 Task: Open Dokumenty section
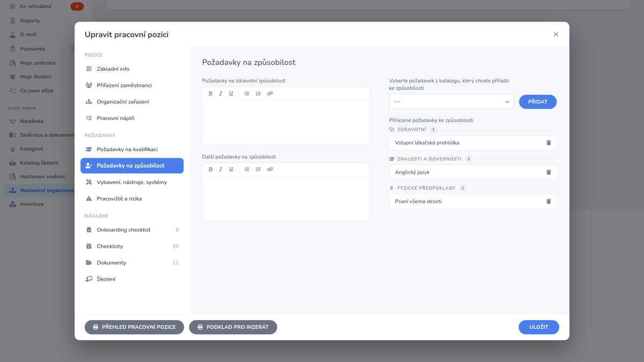132,263
